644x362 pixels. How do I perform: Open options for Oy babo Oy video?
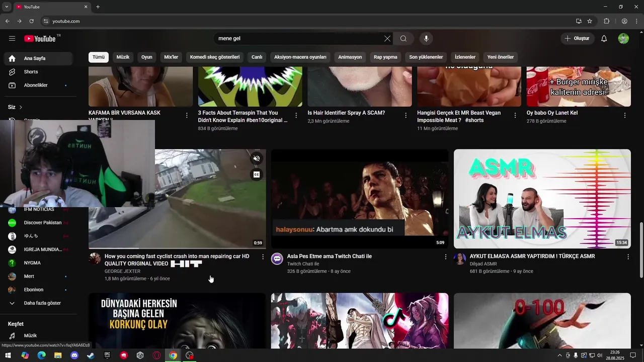(625, 115)
